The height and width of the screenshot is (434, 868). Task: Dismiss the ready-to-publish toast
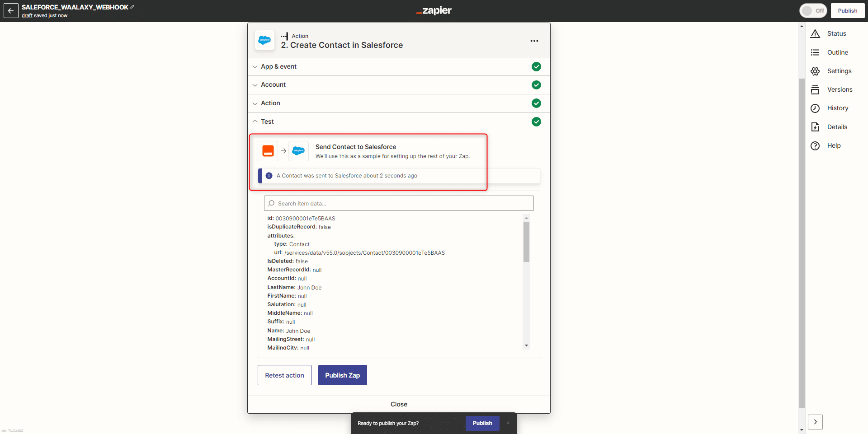pos(508,423)
